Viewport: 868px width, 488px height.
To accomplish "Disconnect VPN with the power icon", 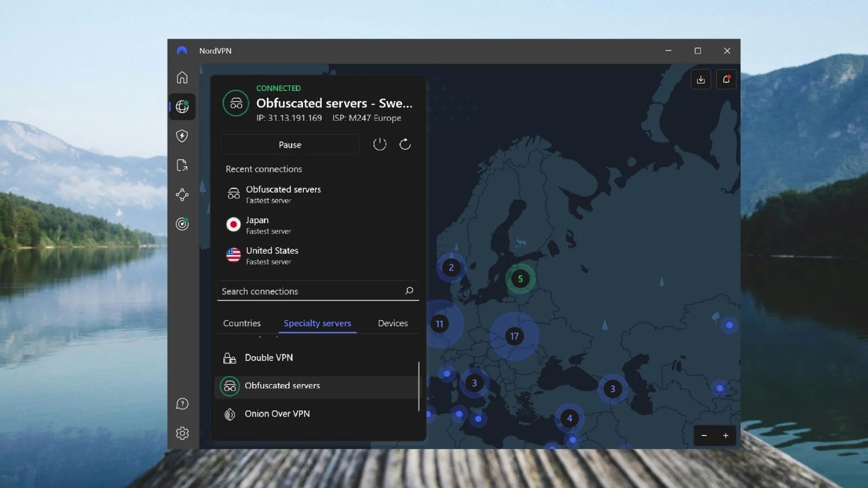I will point(380,144).
